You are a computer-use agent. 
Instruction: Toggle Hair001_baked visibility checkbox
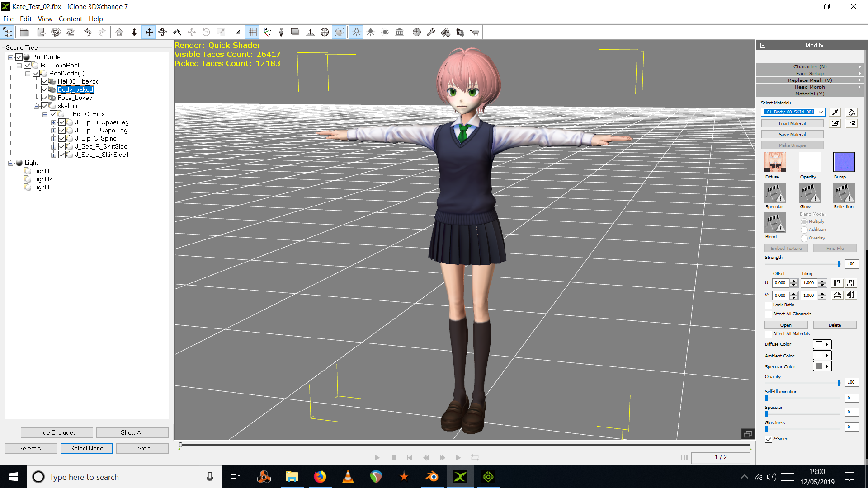click(45, 81)
